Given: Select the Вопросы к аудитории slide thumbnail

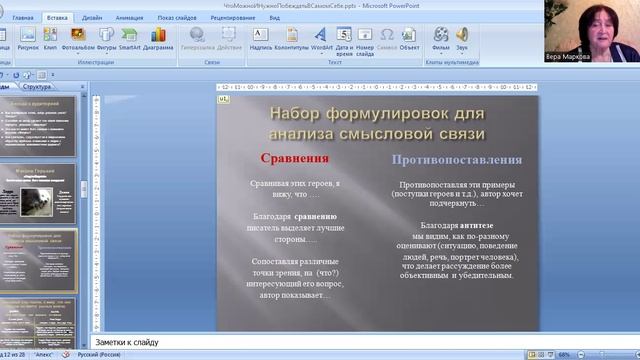Looking at the screenshot, I should [x=38, y=126].
